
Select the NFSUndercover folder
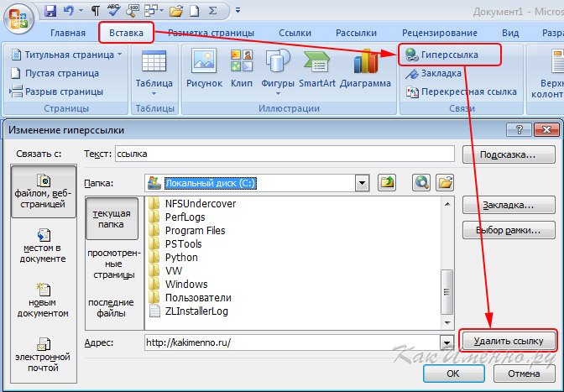tap(192, 203)
